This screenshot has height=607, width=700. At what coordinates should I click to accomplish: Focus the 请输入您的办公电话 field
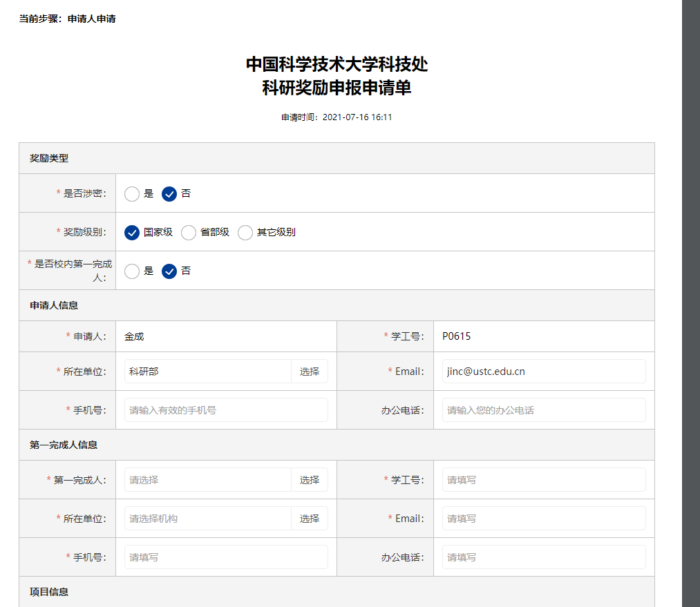point(544,410)
